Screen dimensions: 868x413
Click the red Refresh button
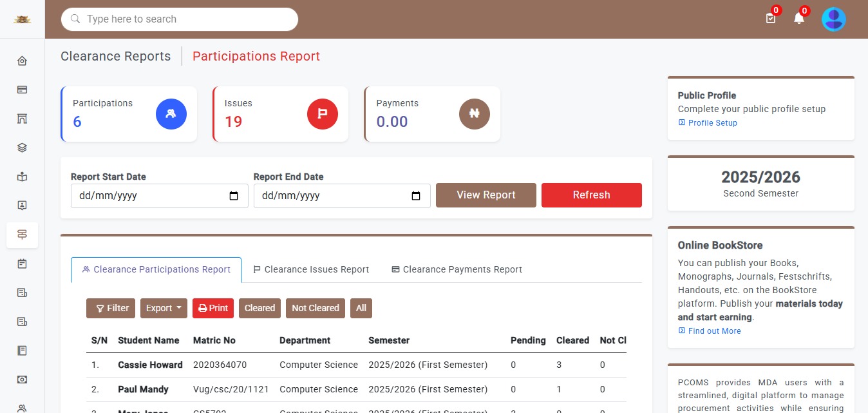coord(591,195)
